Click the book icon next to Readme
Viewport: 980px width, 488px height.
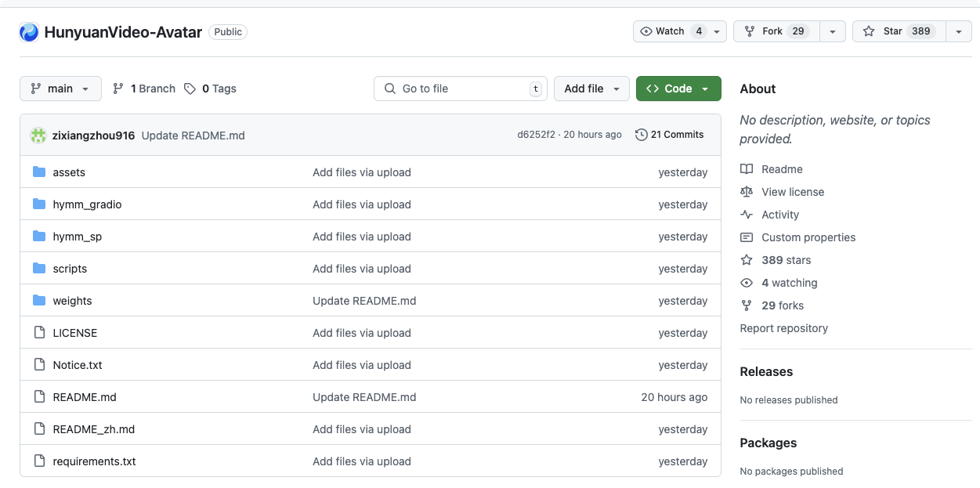tap(747, 169)
